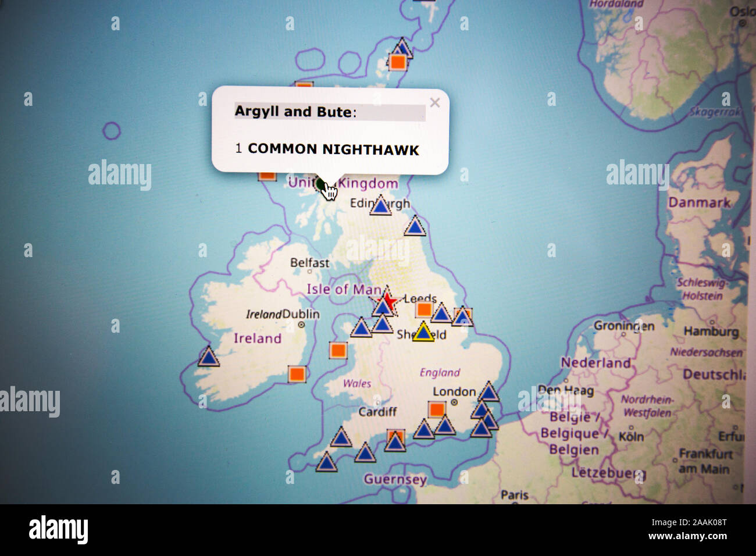Click the Belfast city label
The image size is (756, 556).
tap(309, 263)
